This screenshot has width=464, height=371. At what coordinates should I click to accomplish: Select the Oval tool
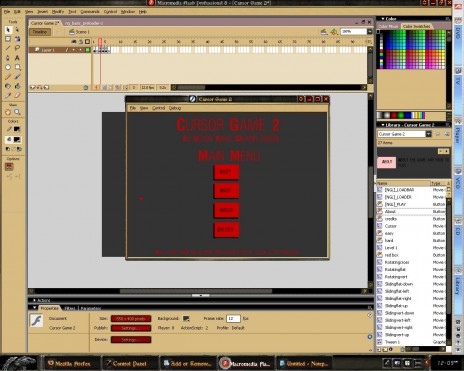8,67
